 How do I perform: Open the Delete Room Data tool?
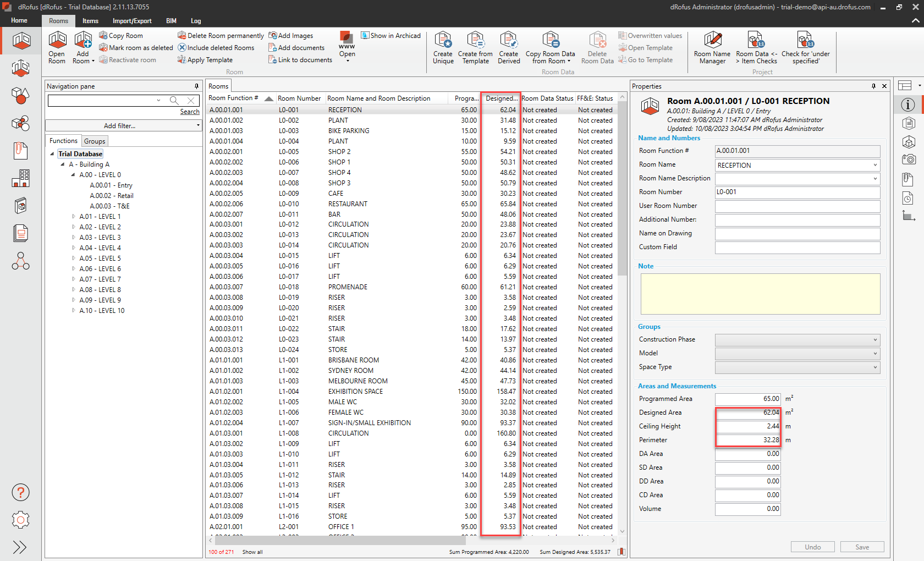click(597, 48)
